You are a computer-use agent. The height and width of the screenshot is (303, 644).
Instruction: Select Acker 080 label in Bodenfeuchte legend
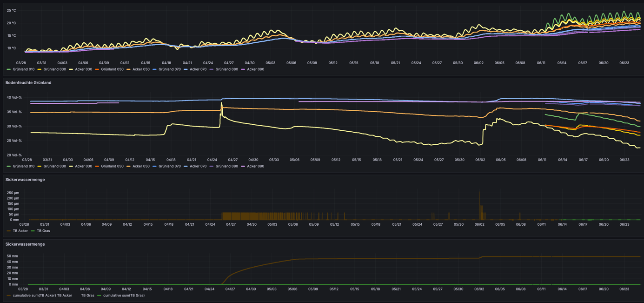[255, 166]
